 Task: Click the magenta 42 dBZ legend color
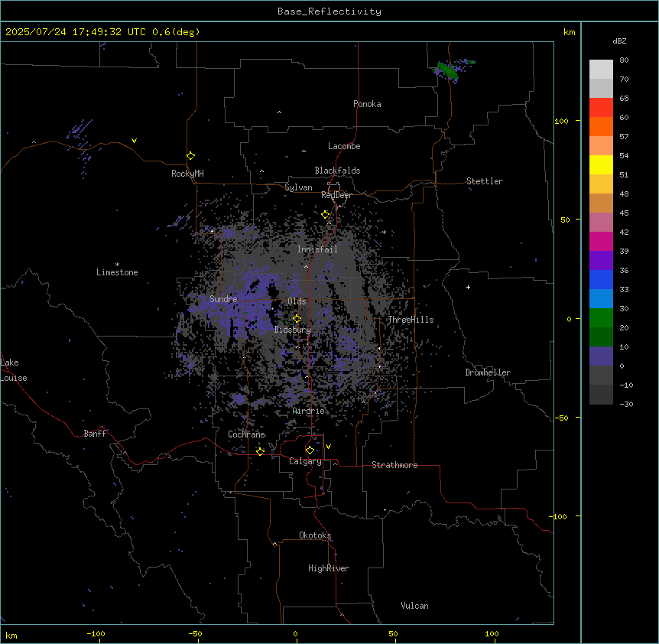coord(601,241)
